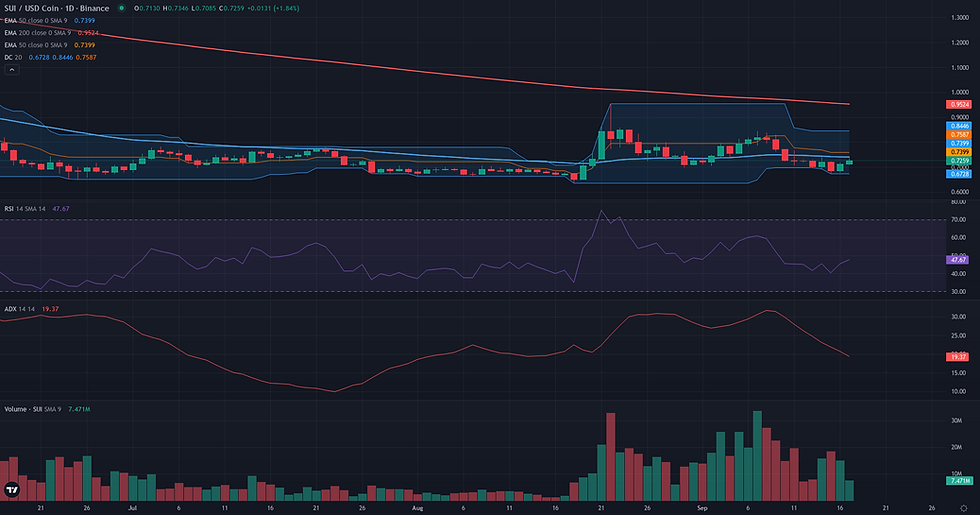The width and height of the screenshot is (980, 515).
Task: Click the 30M volume scale label
Action: (x=957, y=421)
